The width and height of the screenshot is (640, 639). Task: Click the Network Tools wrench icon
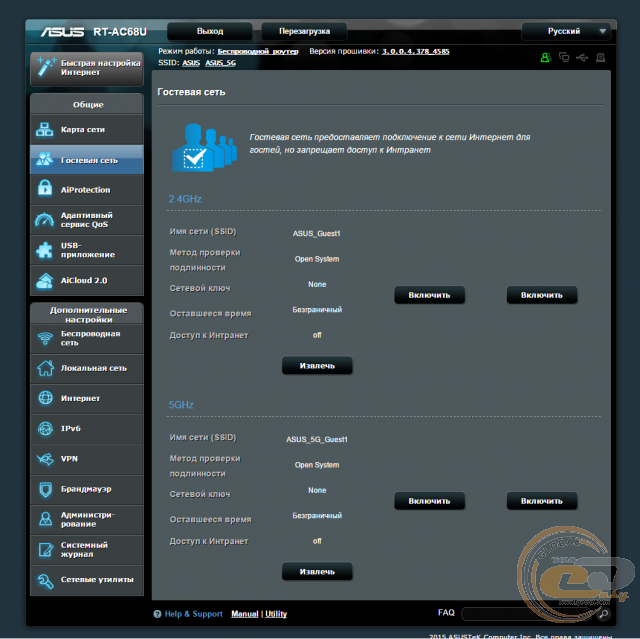45,580
